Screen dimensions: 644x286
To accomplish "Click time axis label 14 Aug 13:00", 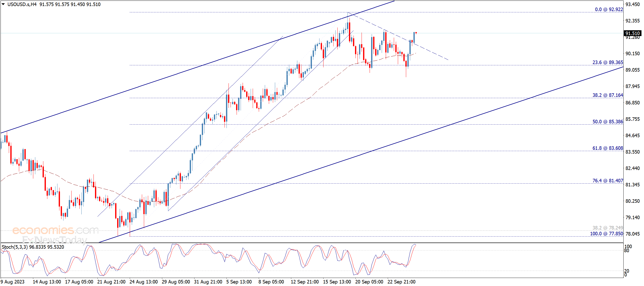I will 47,282.
